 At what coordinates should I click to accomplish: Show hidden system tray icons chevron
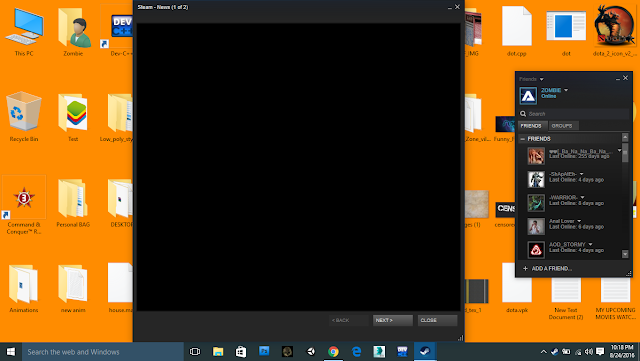[x=544, y=352]
